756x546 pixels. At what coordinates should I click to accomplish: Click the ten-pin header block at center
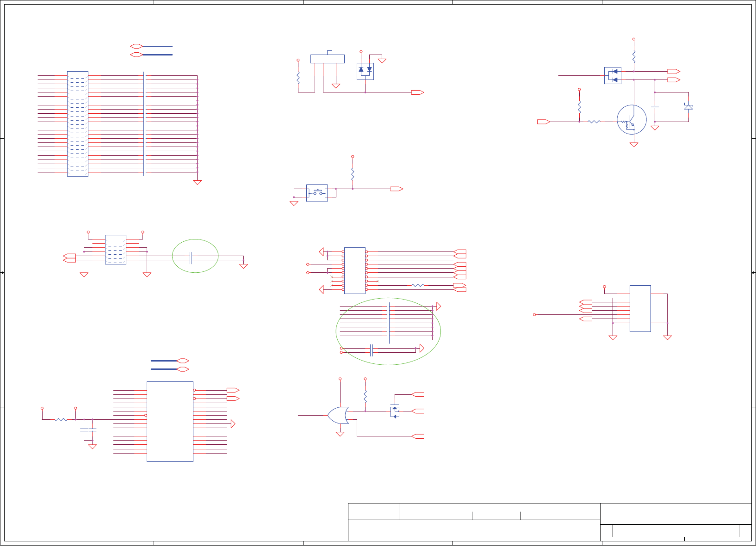point(355,270)
